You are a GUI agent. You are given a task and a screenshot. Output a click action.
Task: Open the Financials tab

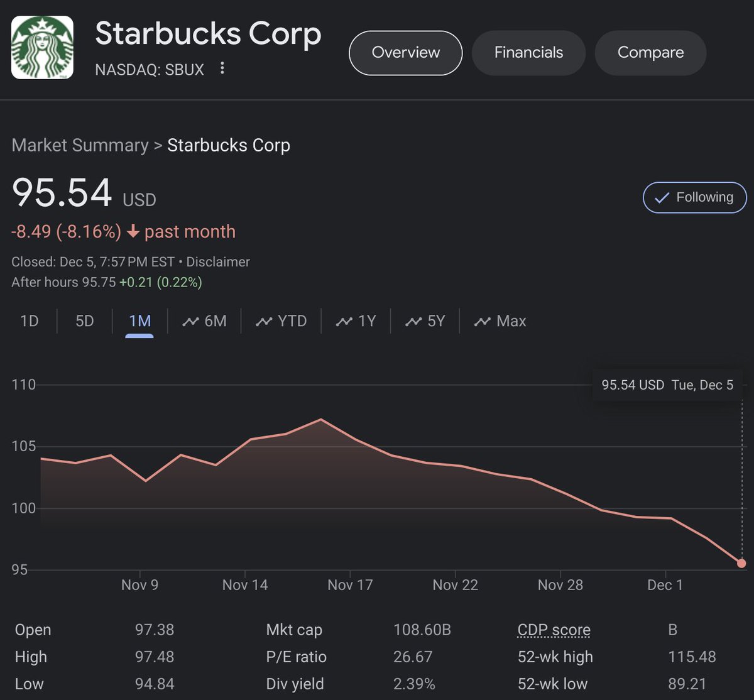click(x=528, y=53)
